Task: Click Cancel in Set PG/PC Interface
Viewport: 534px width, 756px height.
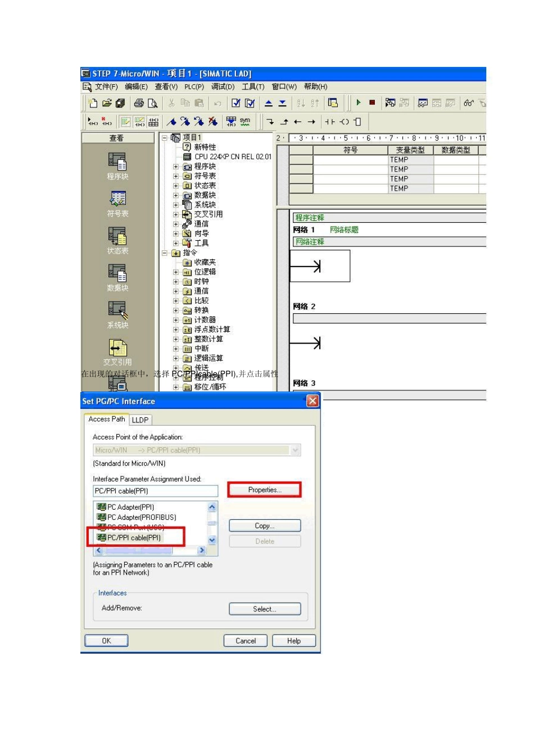Action: (246, 641)
